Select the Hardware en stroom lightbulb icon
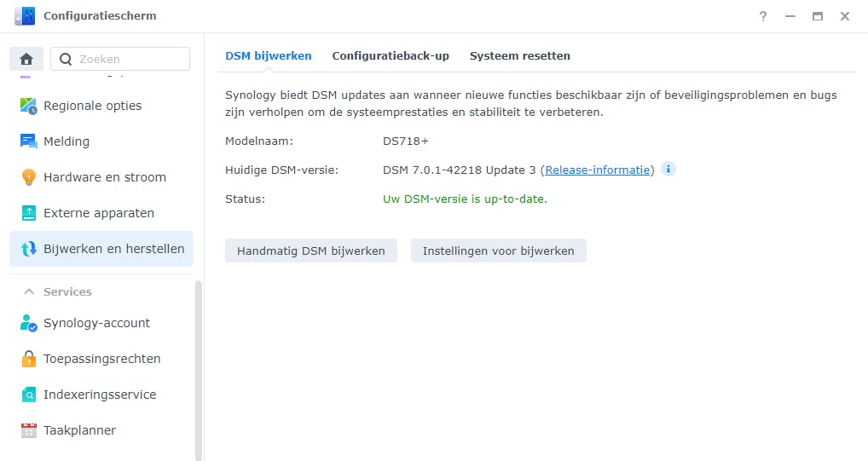Image resolution: width=868 pixels, height=461 pixels. click(x=29, y=177)
